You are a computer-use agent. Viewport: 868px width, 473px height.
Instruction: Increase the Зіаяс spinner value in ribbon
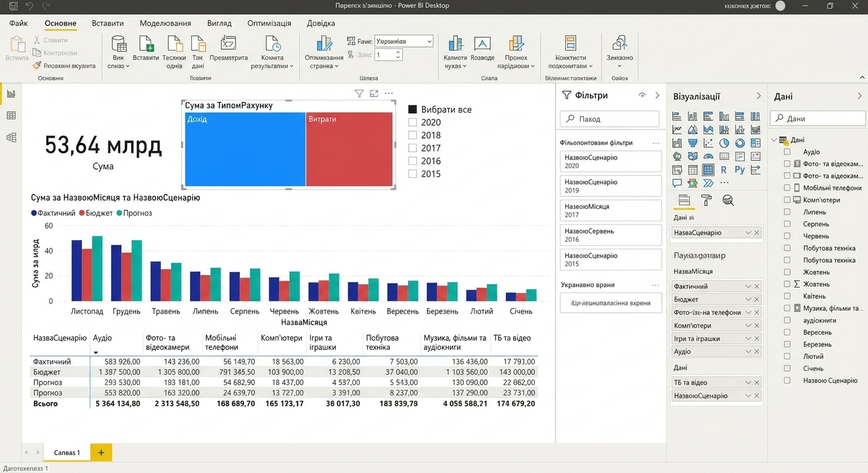[398, 52]
